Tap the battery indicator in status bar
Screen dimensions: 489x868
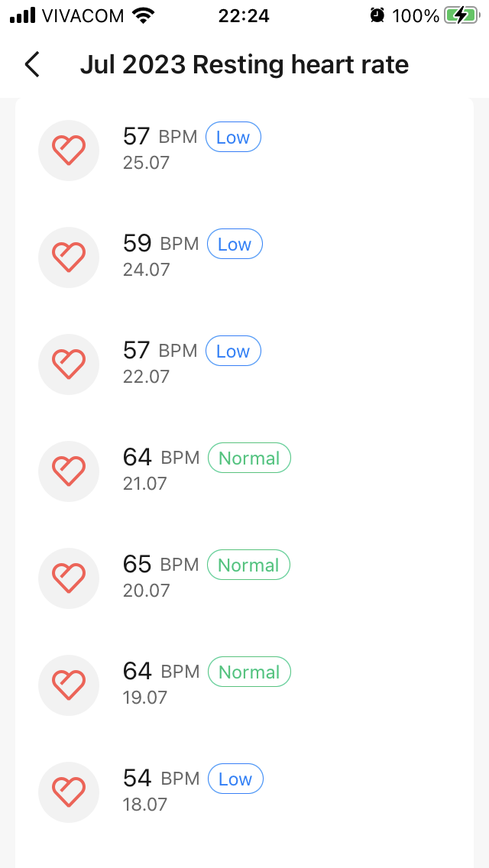461,15
